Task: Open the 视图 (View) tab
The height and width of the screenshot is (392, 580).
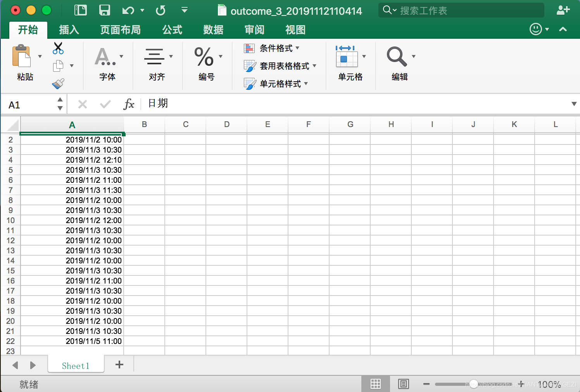Action: coord(295,30)
